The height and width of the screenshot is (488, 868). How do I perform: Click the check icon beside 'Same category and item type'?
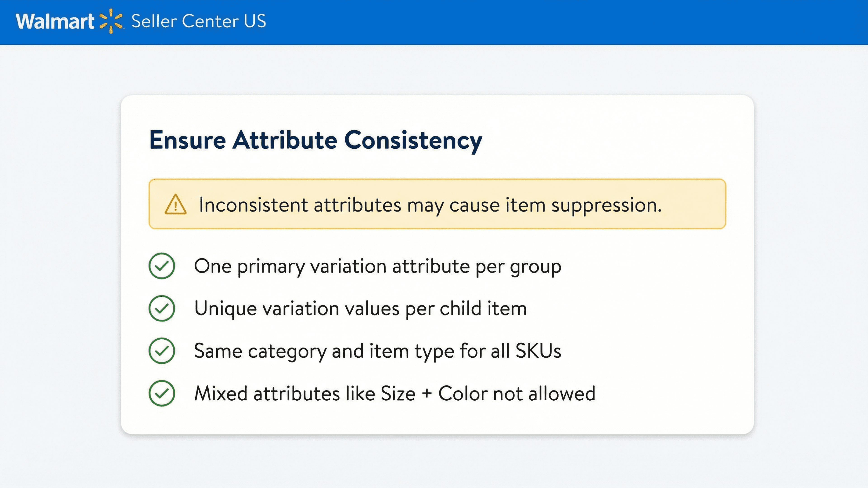(162, 351)
